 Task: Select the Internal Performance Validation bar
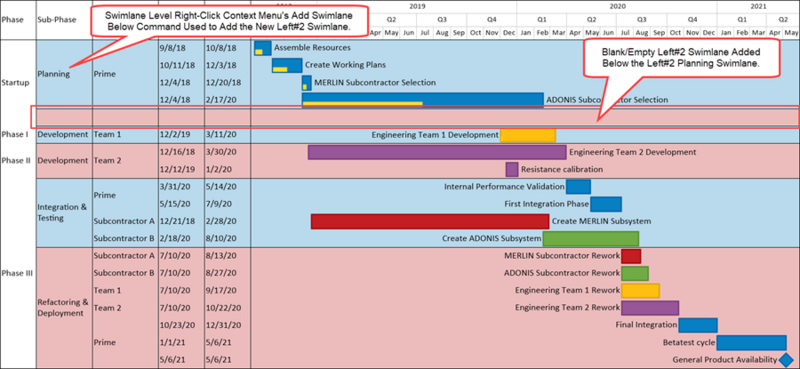(x=578, y=187)
